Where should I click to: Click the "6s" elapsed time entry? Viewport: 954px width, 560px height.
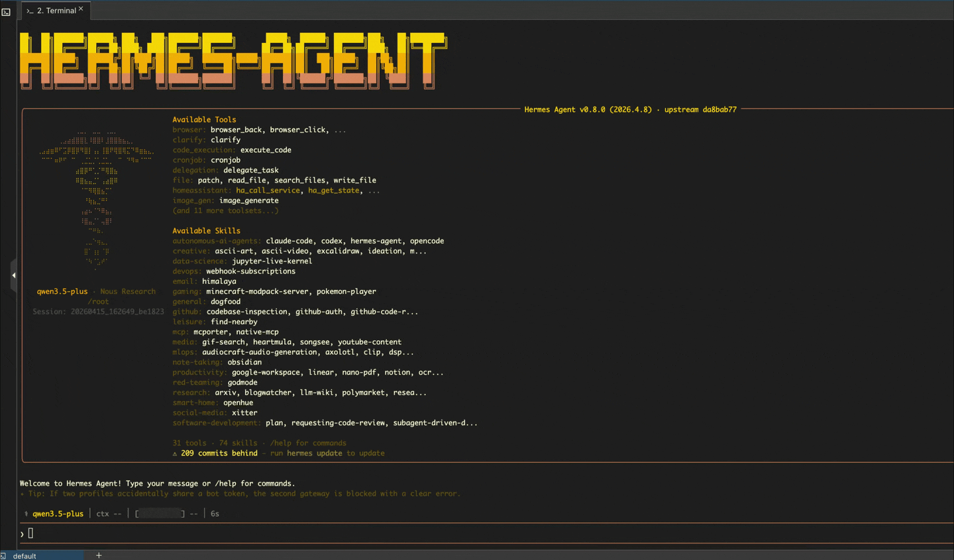point(215,514)
